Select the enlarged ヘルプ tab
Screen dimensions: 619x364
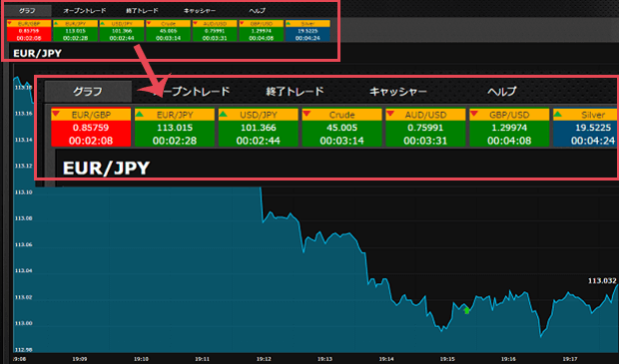tap(501, 92)
